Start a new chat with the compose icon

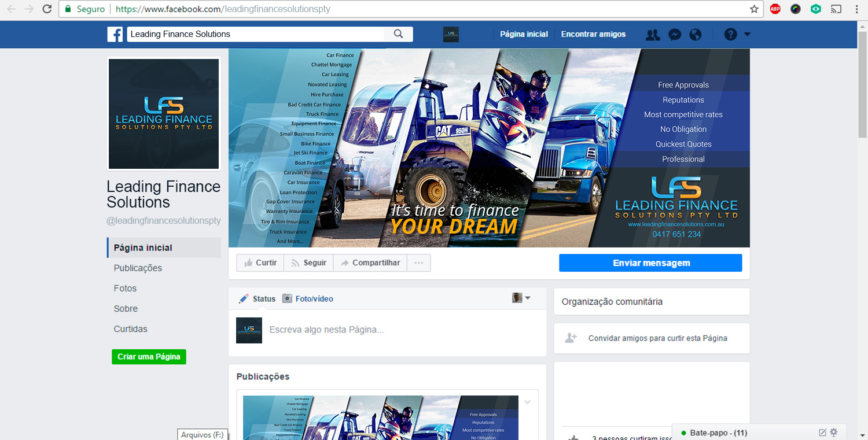click(x=822, y=432)
